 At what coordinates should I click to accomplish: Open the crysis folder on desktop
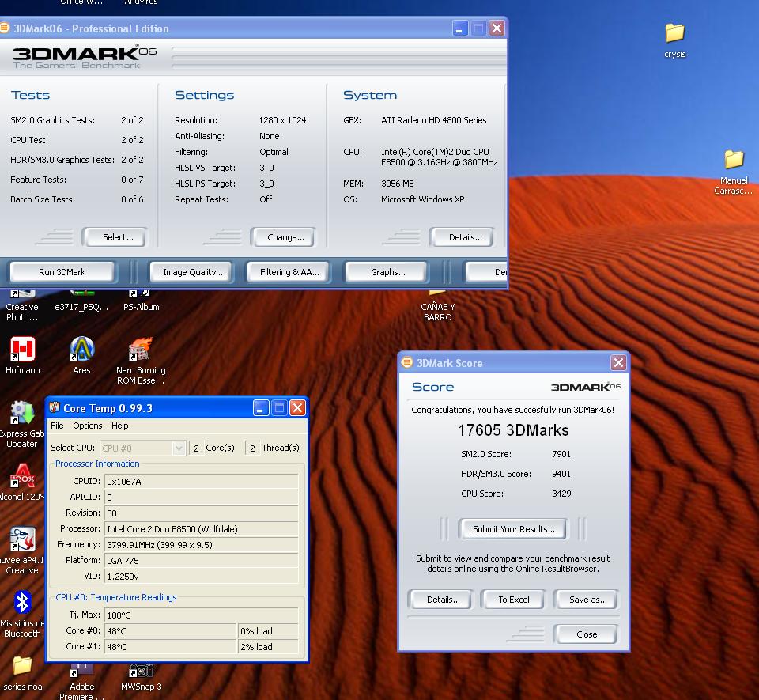pyautogui.click(x=674, y=33)
